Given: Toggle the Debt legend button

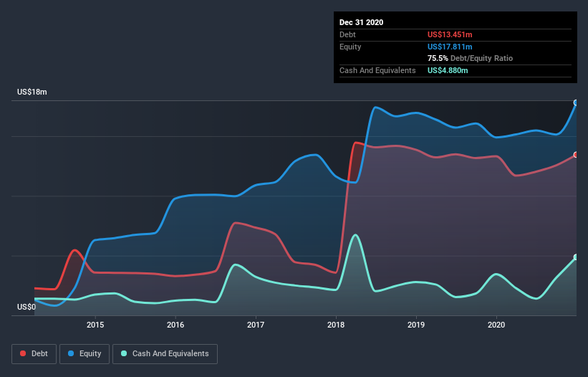Looking at the screenshot, I should [34, 354].
